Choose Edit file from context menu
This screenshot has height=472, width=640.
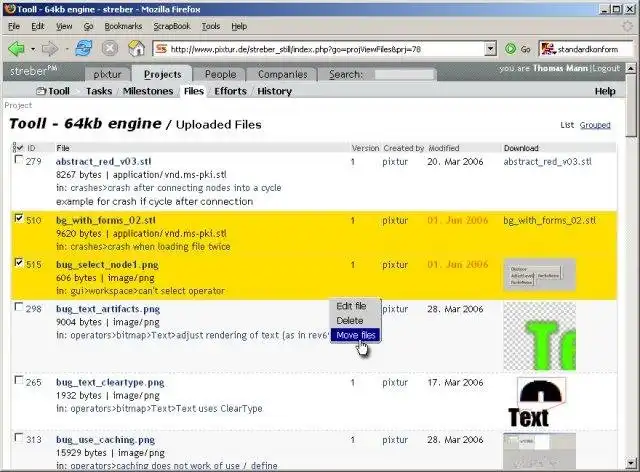356,306
